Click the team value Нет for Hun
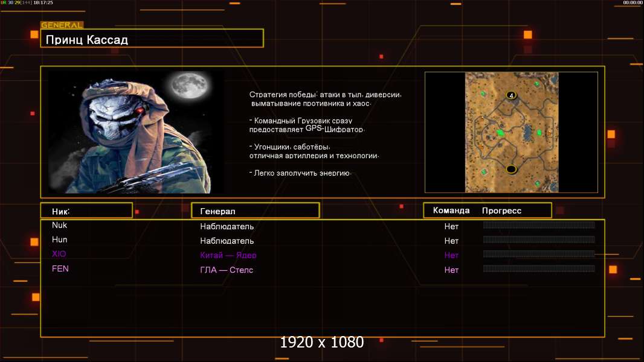This screenshot has height=362, width=644. click(x=451, y=241)
